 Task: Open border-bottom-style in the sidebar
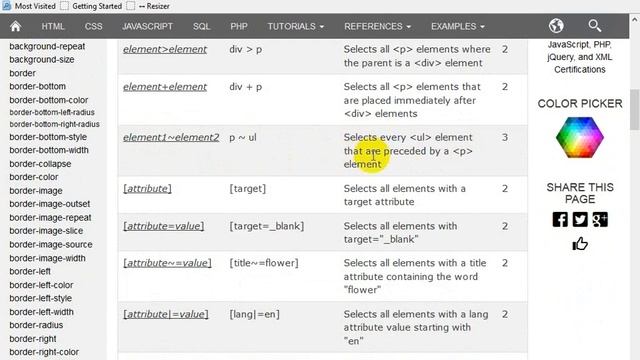pyautogui.click(x=48, y=137)
